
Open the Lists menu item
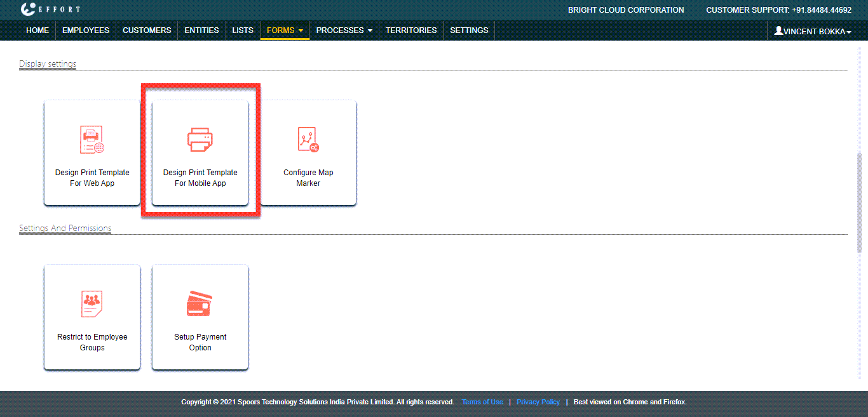point(243,30)
